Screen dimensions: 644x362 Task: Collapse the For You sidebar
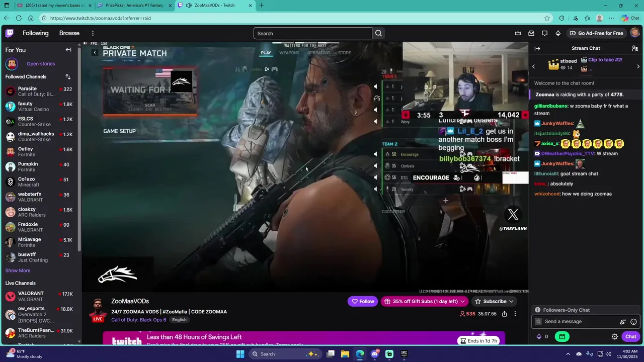tap(68, 50)
